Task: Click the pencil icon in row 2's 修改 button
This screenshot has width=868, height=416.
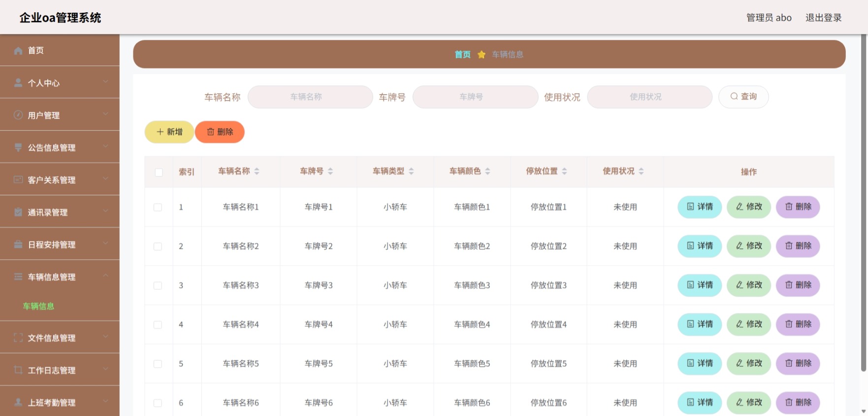Action: click(739, 245)
